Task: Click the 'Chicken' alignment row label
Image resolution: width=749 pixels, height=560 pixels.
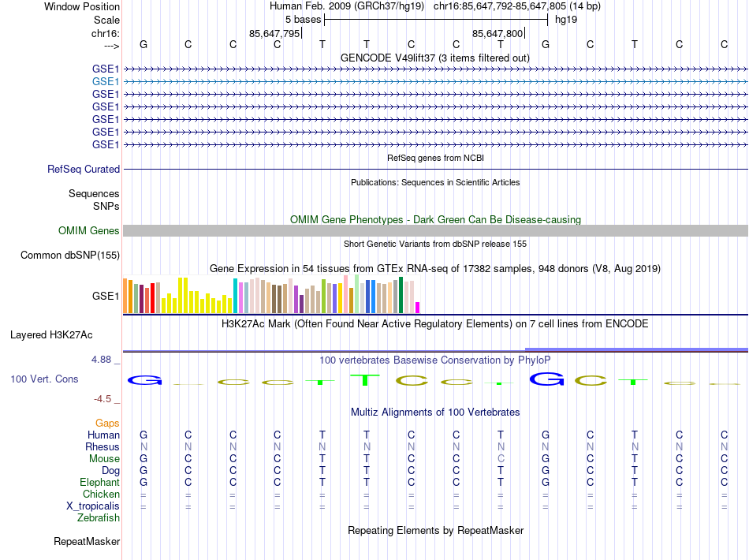Action: click(x=101, y=494)
